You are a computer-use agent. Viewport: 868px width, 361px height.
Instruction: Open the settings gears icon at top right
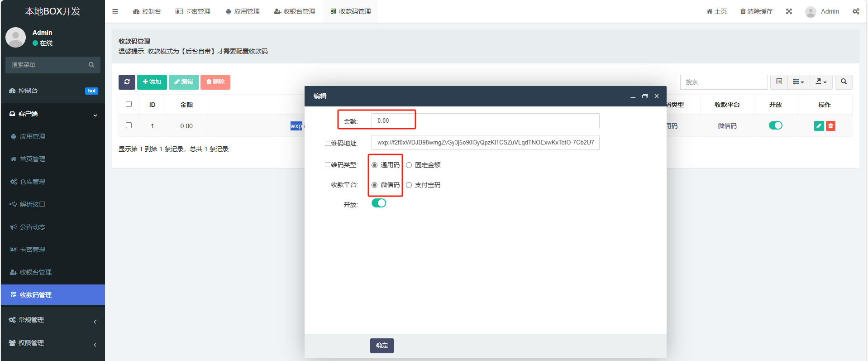tap(856, 11)
